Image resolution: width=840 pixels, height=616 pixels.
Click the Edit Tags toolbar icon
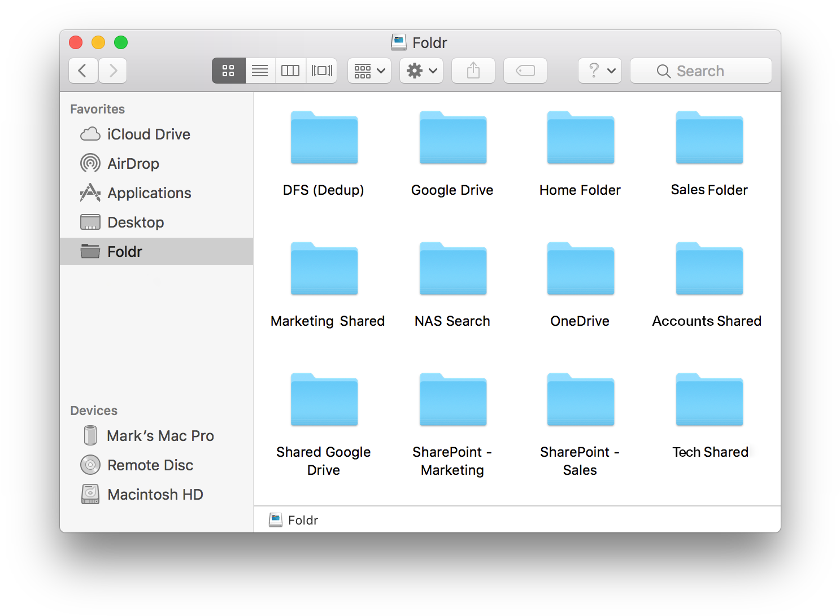coord(525,70)
